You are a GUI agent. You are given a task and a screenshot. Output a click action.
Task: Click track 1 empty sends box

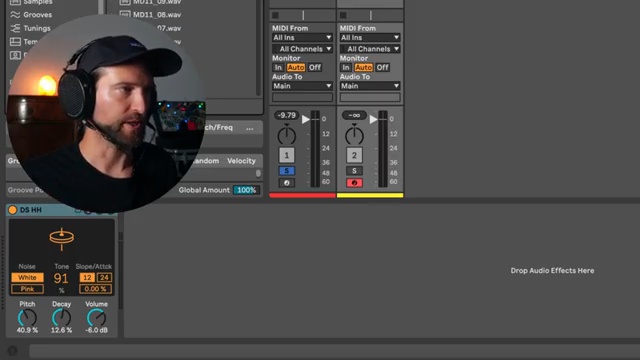(302, 97)
